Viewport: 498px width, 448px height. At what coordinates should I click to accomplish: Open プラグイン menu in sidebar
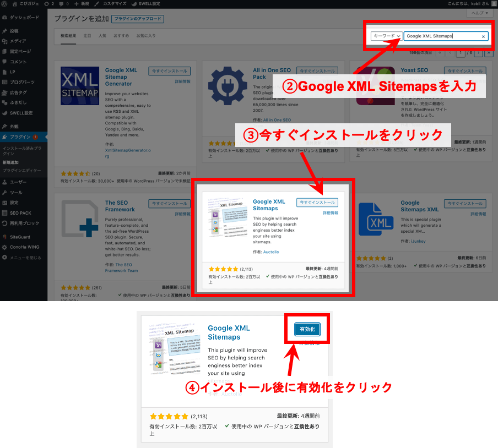(x=24, y=137)
